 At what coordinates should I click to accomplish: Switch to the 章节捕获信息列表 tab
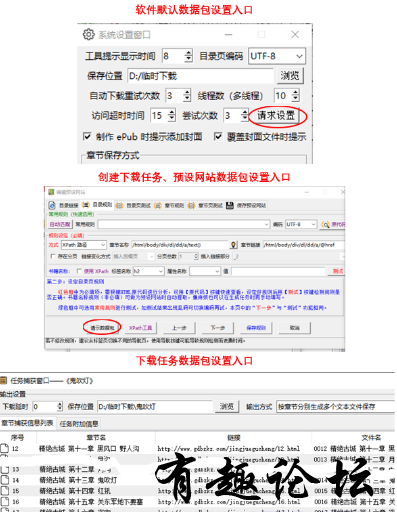[x=27, y=423]
